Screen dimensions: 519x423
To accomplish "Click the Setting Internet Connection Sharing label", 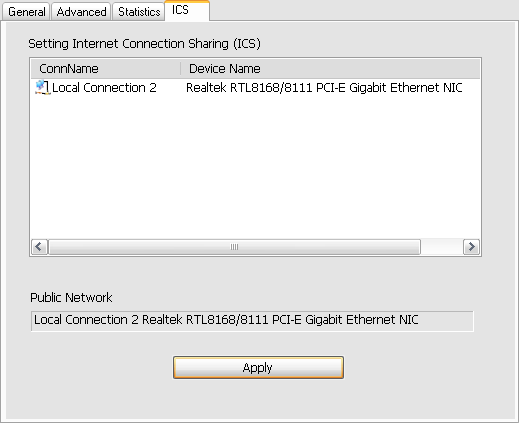I will point(144,44).
